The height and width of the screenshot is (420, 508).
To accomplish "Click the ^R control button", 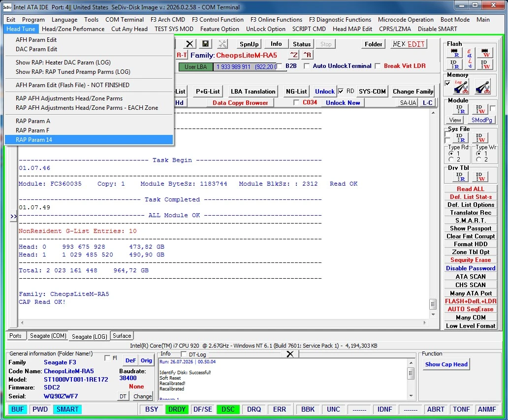I will click(307, 55).
